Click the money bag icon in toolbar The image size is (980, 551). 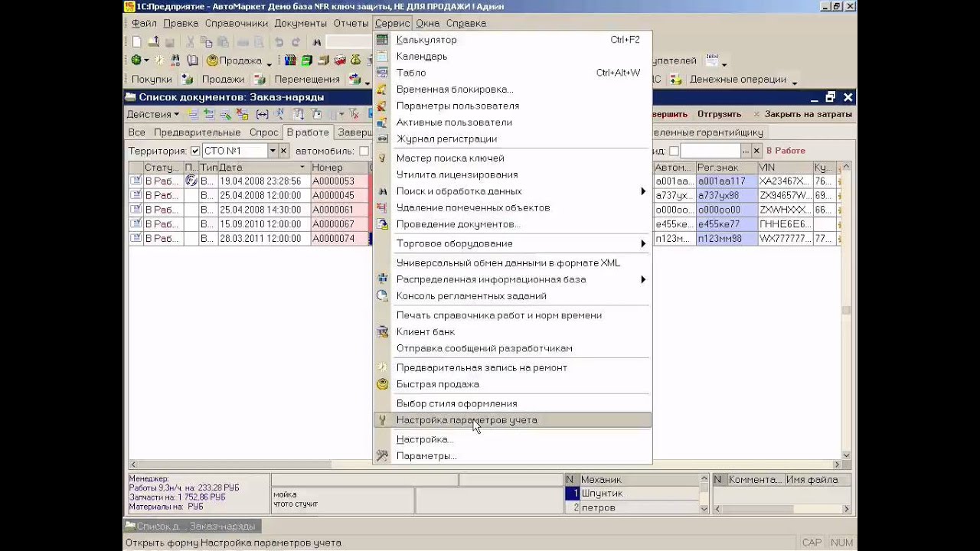pyautogui.click(x=357, y=60)
